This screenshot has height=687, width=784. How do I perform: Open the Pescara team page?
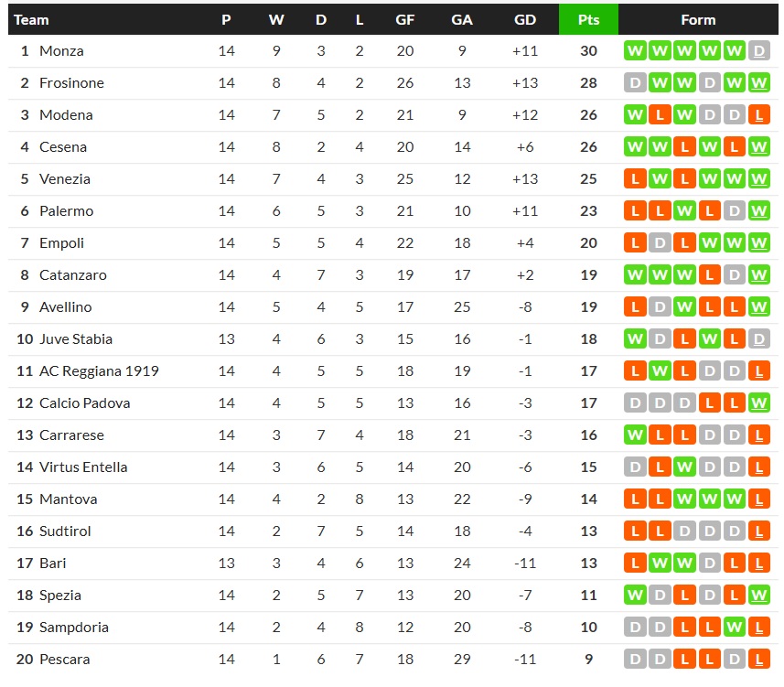(x=64, y=660)
